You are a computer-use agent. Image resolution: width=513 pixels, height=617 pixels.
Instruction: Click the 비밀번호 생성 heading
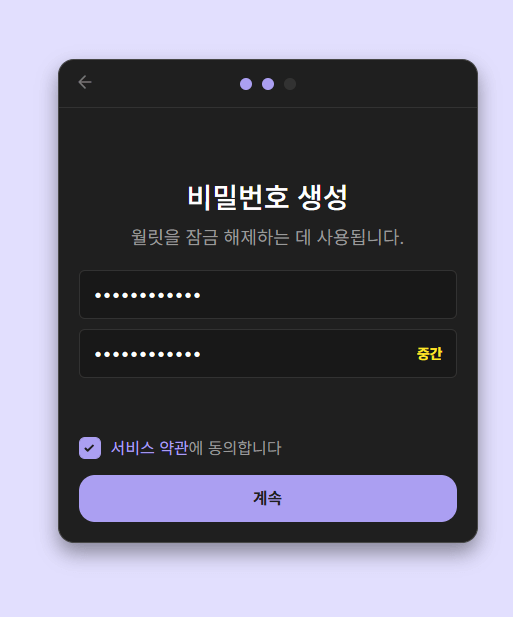(x=268, y=197)
